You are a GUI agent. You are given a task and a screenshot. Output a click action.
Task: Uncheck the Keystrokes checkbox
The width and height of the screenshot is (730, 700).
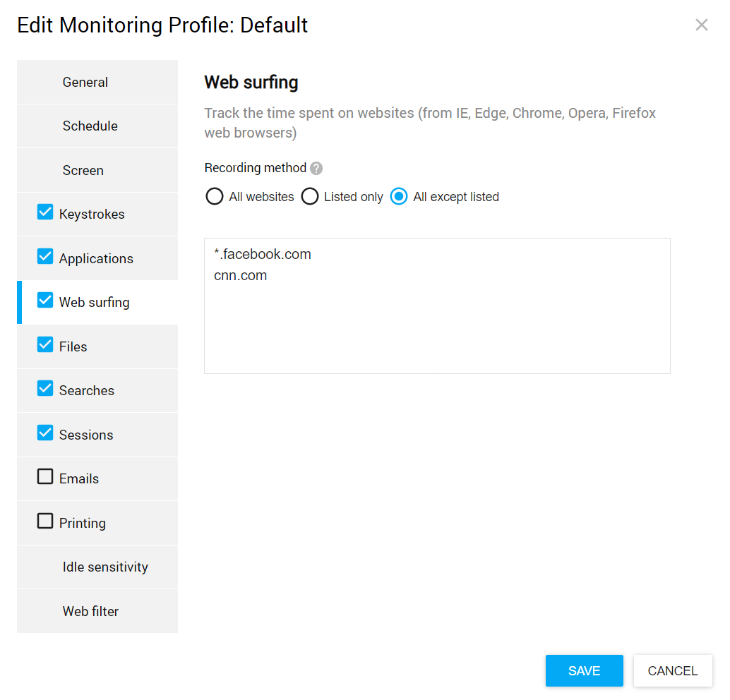point(45,212)
